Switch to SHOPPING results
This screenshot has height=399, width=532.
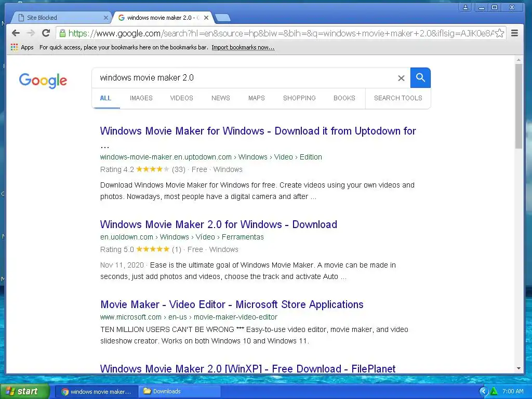(299, 98)
